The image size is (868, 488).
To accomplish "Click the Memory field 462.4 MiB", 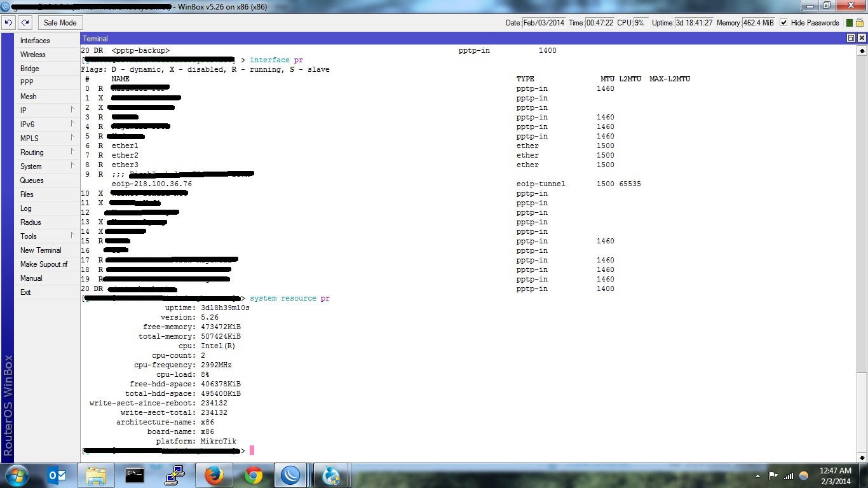I will [x=759, y=22].
